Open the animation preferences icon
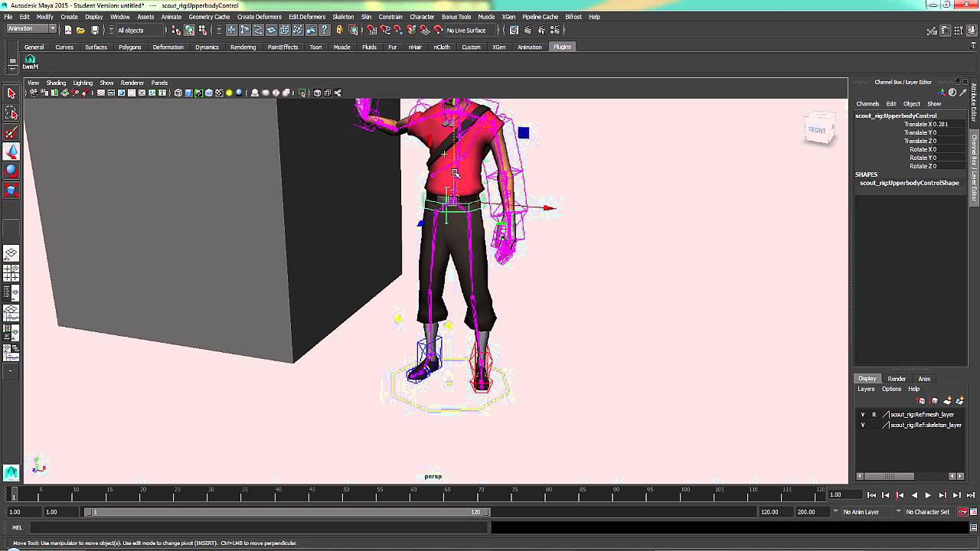The image size is (980, 551). point(974,512)
